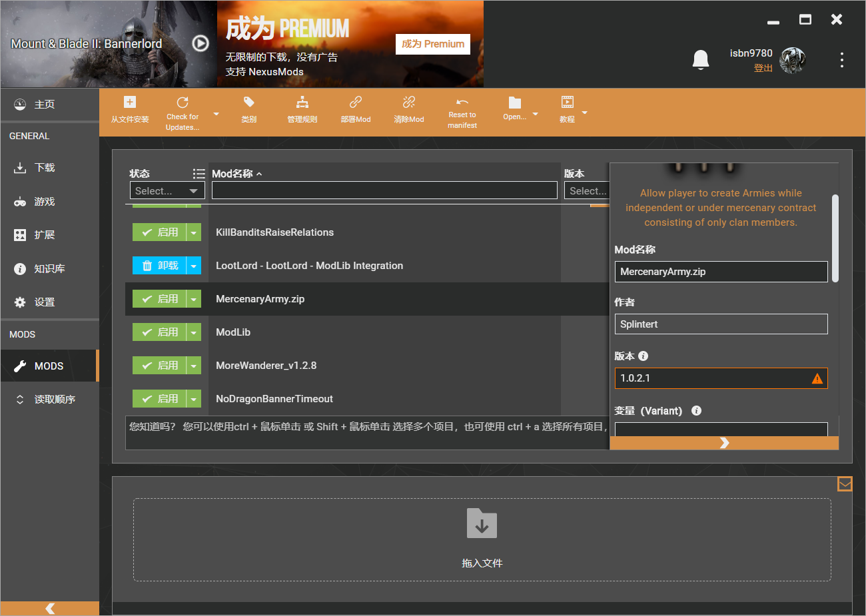Click the 拖入文件 drop zone
Screen dimensions: 866x616
(x=482, y=539)
